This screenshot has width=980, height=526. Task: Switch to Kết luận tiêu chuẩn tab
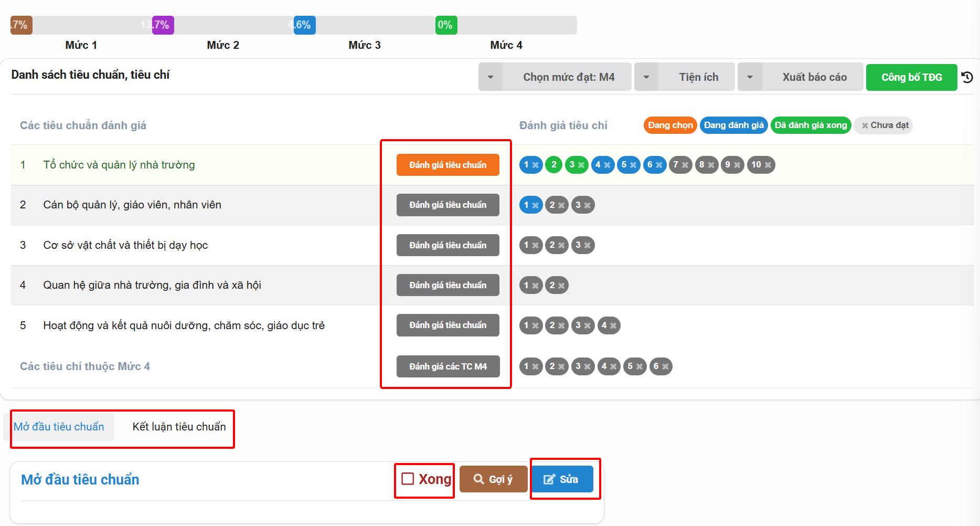pos(179,427)
